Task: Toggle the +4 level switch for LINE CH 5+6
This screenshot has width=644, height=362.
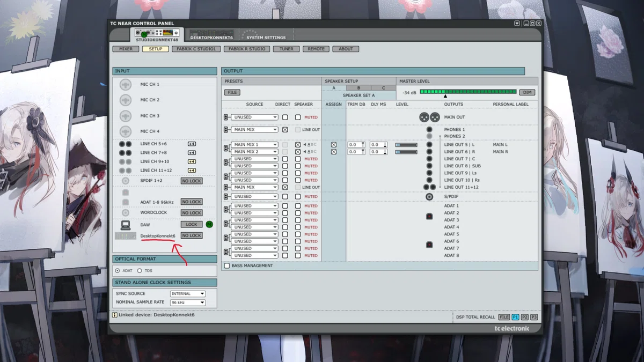Action: coord(192,144)
